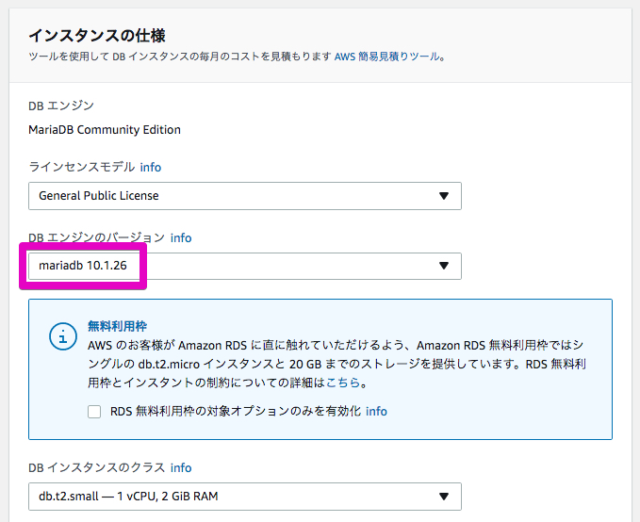This screenshot has width=640, height=522.
Task: Click the DB engine version dropdown arrow
Action: [x=444, y=266]
